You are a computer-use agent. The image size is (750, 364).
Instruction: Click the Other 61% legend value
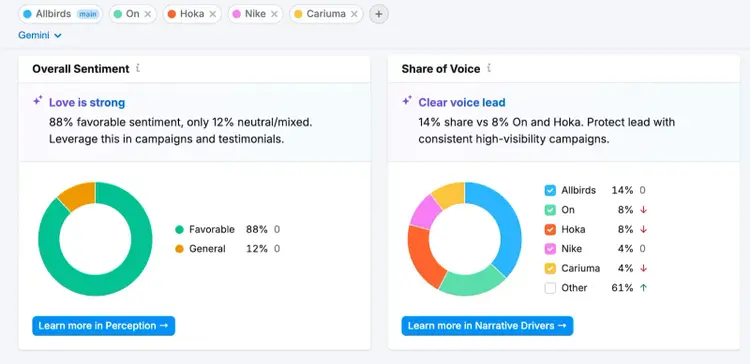[x=622, y=288]
